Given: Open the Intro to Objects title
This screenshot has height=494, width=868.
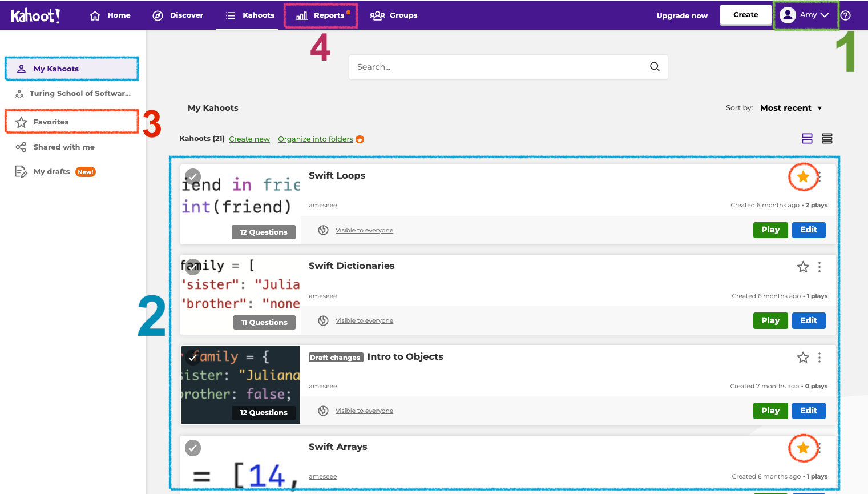Looking at the screenshot, I should coord(405,357).
